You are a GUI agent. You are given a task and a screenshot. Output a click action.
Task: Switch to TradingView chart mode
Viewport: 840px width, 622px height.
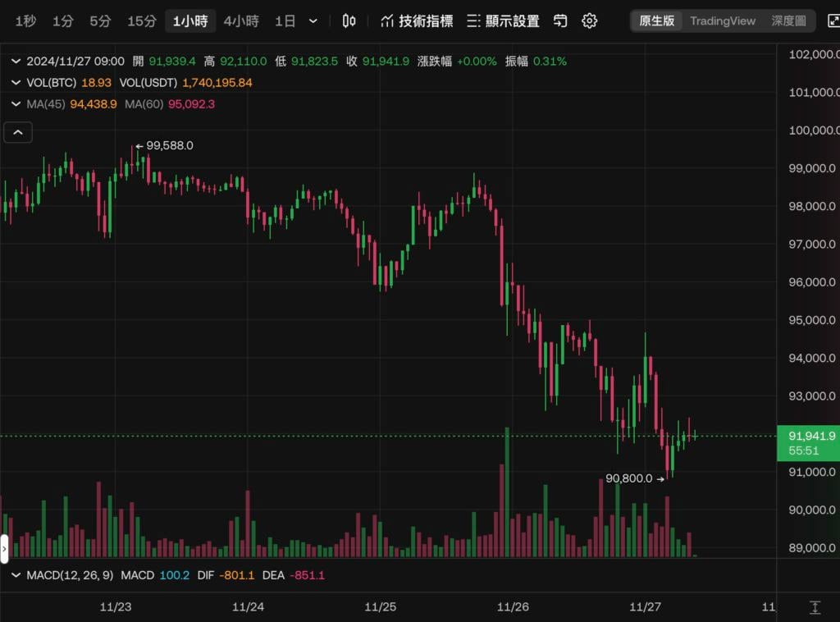click(x=723, y=21)
